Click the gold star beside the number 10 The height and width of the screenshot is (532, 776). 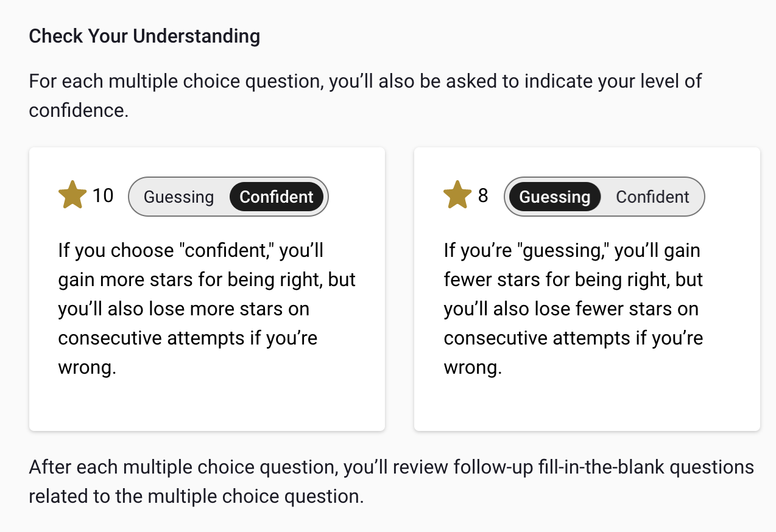click(x=72, y=196)
